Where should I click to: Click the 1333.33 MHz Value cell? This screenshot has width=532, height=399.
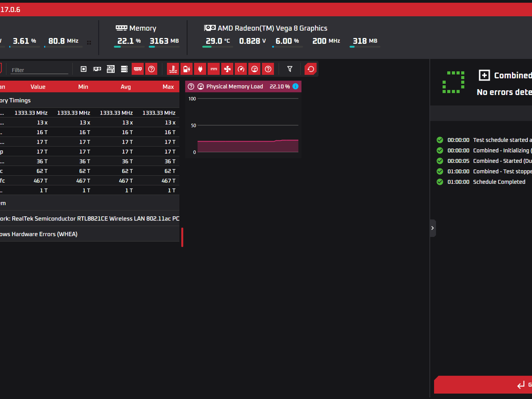click(31, 113)
